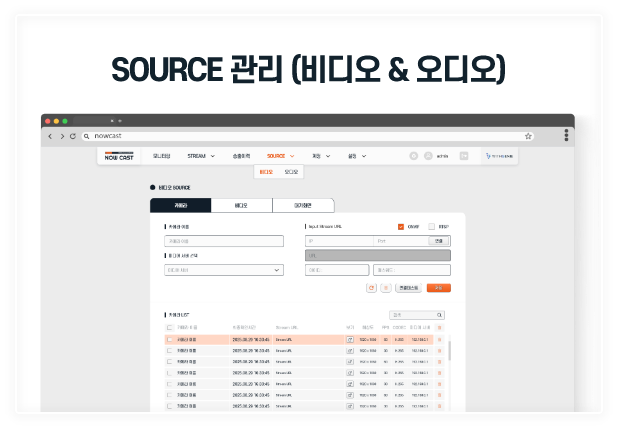Tick the RTSP checkbox
This screenshot has width=618, height=430.
click(432, 227)
